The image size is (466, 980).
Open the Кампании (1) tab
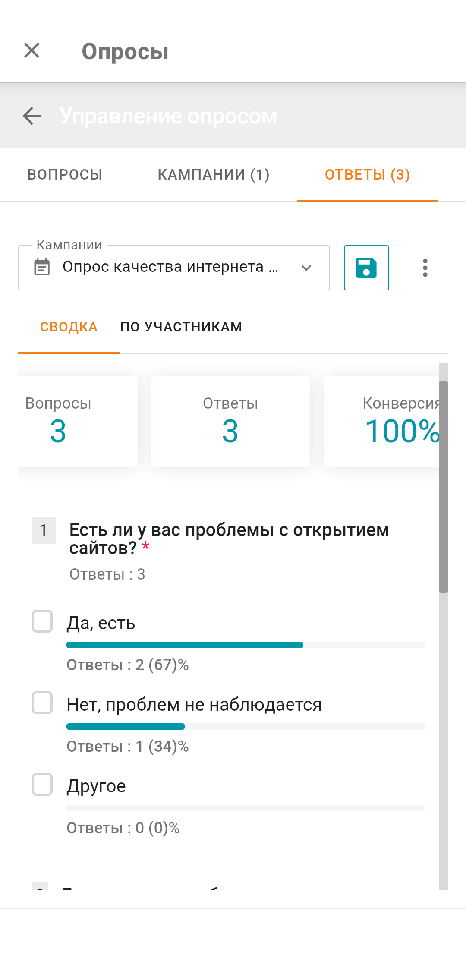[214, 174]
